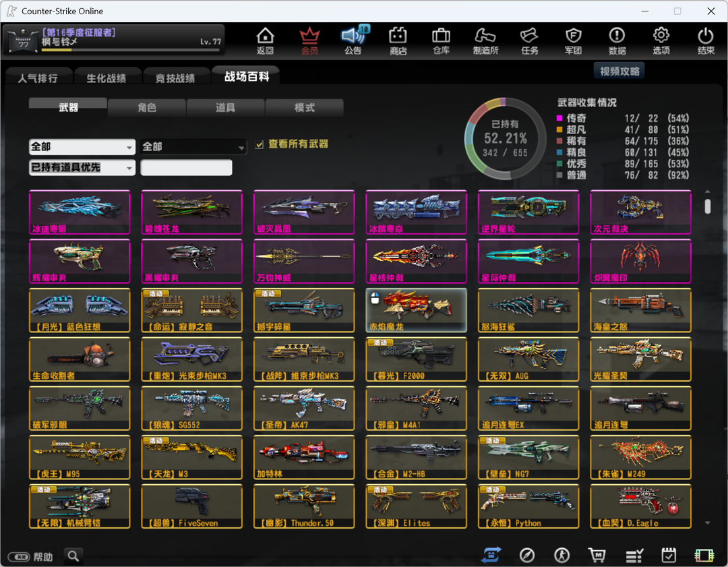Click the scroll down arrow of weapon list
This screenshot has width=728, height=567.
[708, 523]
